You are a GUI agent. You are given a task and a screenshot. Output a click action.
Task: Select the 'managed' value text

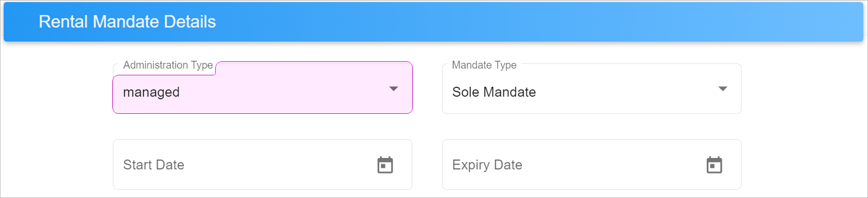[x=151, y=92]
